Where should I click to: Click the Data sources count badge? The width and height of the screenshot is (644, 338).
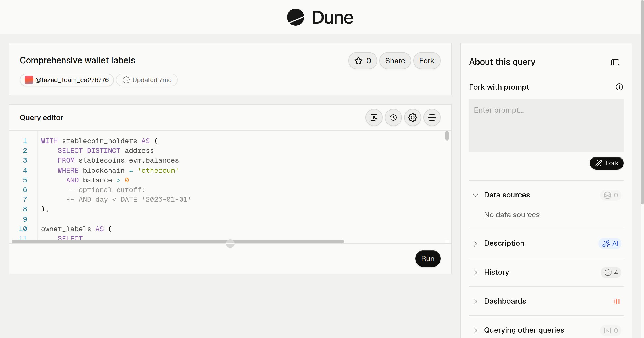(611, 195)
